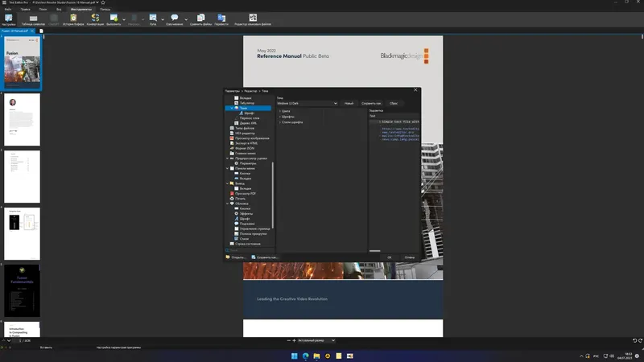
Task: Close the Fusion 18 Manual.pdf tab
Action: click(32, 31)
